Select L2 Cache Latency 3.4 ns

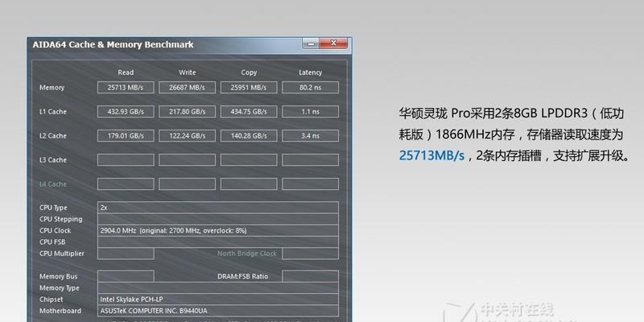click(x=311, y=136)
